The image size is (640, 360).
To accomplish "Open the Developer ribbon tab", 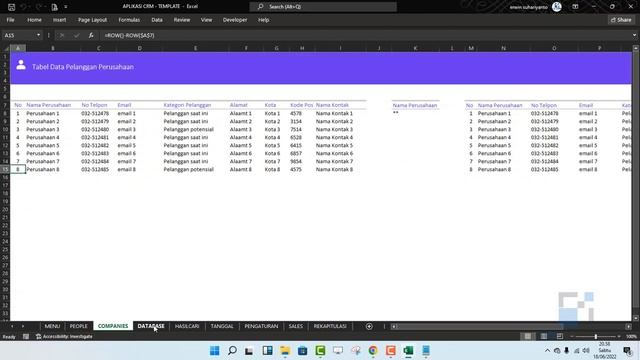I will click(235, 20).
